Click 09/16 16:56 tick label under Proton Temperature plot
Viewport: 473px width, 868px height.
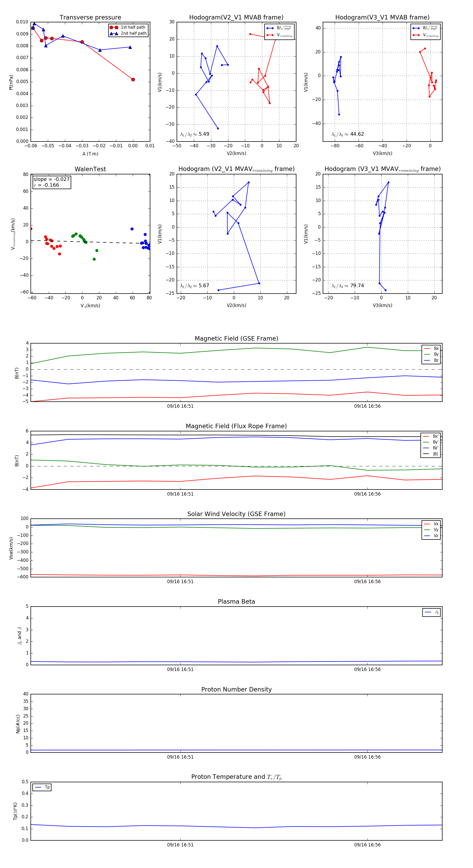coord(367,845)
